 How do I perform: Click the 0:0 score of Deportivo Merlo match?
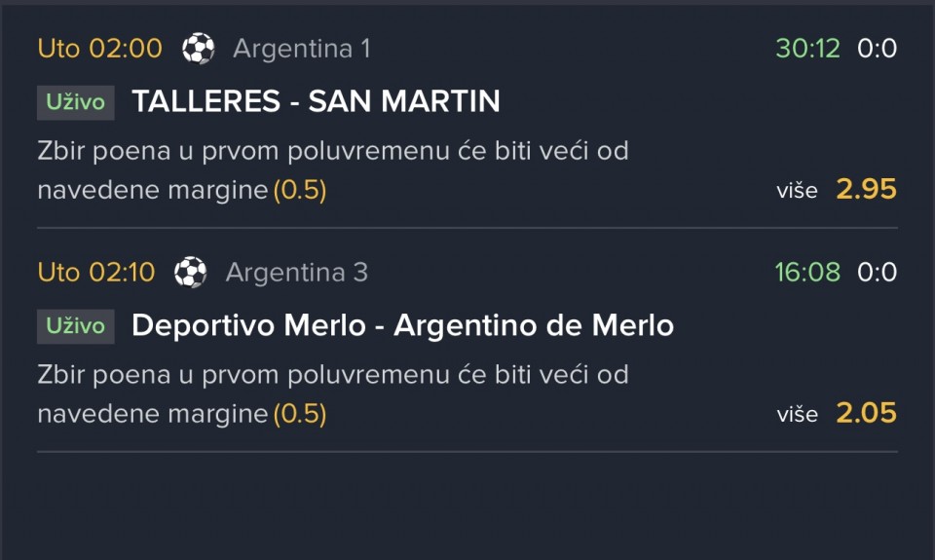point(878,273)
